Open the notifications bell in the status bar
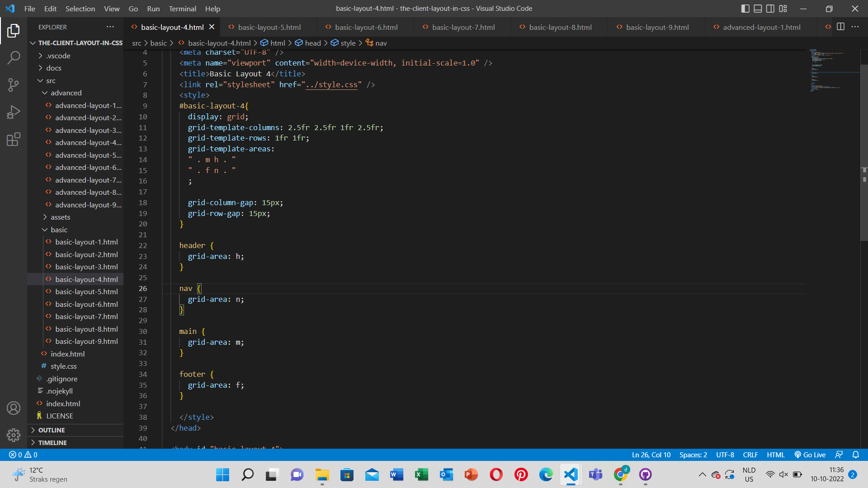 point(857,455)
